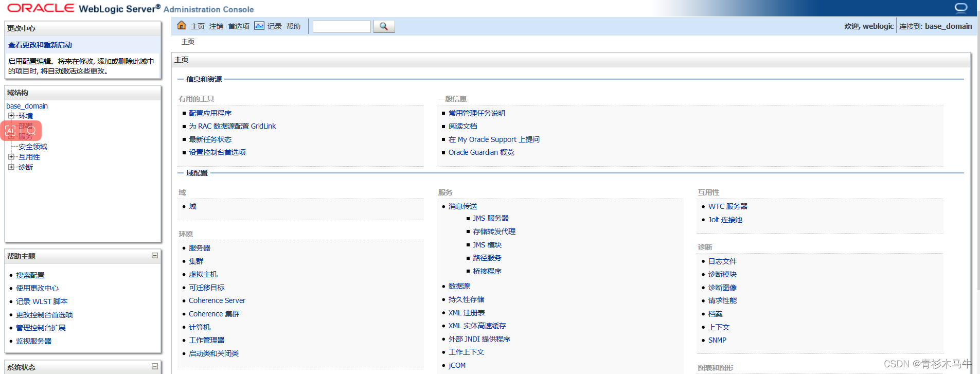This screenshot has height=374, width=980.
Task: Open 帮助 menu item
Action: click(x=293, y=26)
